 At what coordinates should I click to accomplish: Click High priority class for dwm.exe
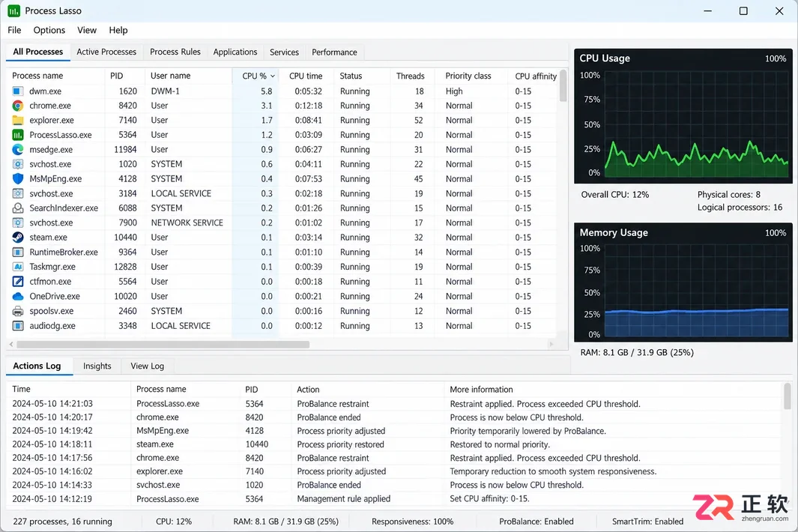point(454,91)
